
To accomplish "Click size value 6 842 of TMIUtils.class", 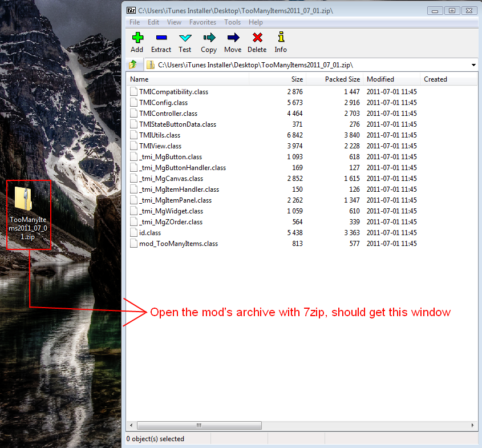I will coord(295,135).
